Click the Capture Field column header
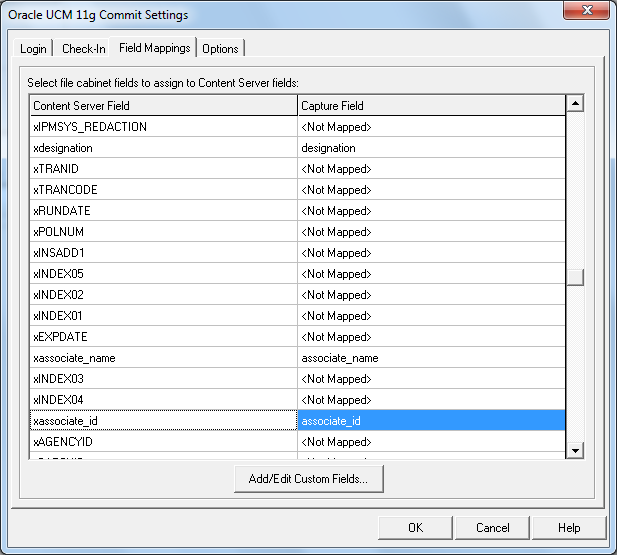617x555 pixels. [x=431, y=105]
